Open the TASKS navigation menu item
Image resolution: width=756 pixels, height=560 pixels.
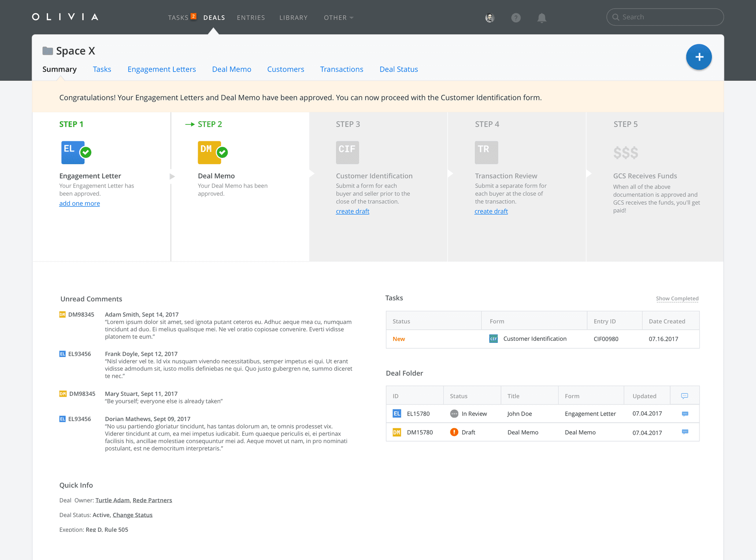coord(178,18)
